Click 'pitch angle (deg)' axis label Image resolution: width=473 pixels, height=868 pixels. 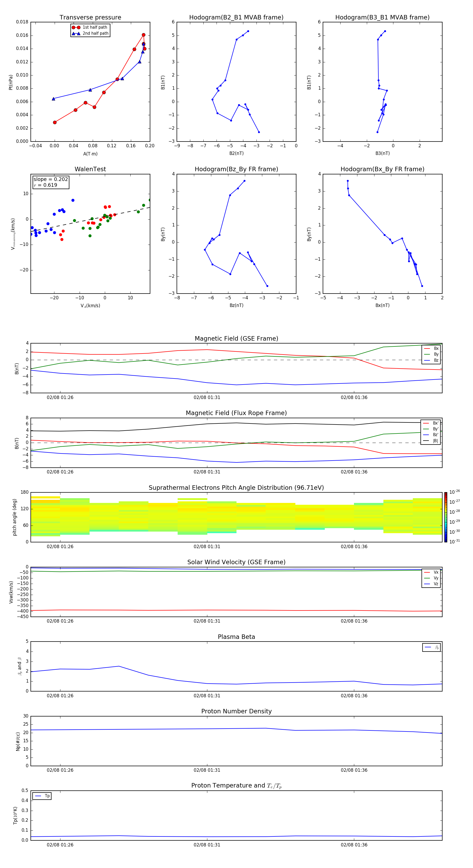pos(14,517)
